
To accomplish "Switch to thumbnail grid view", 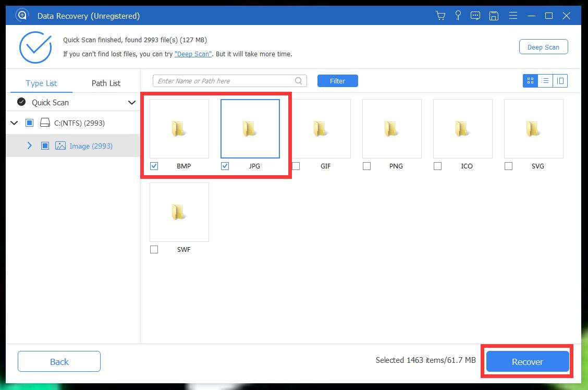I will click(530, 81).
